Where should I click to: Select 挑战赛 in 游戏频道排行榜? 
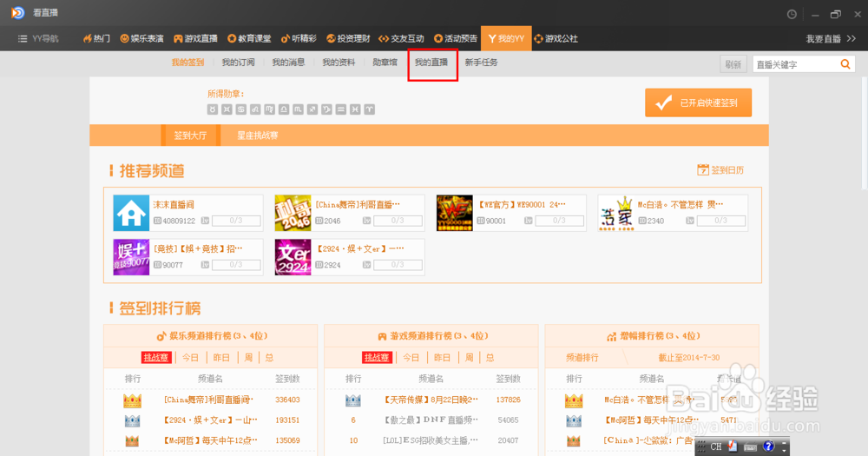(377, 357)
